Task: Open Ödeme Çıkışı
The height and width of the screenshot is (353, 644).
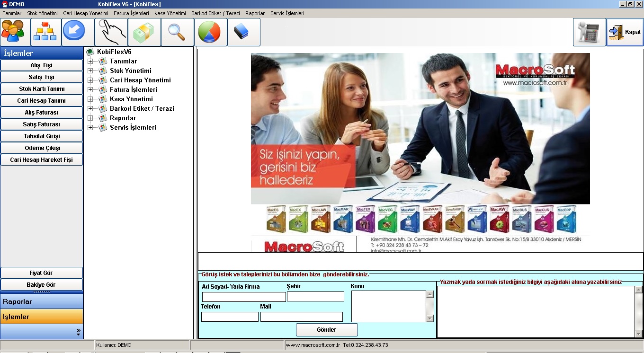Action: [42, 148]
